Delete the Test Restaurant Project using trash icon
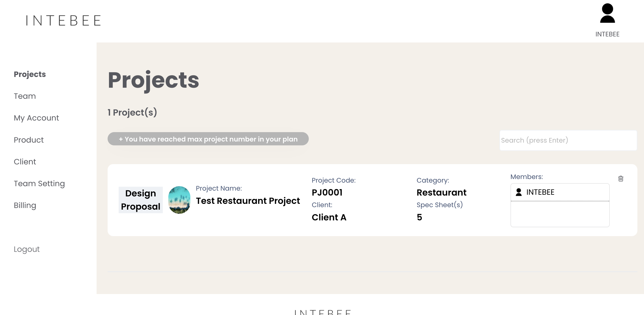The image size is (644, 315). 621,179
